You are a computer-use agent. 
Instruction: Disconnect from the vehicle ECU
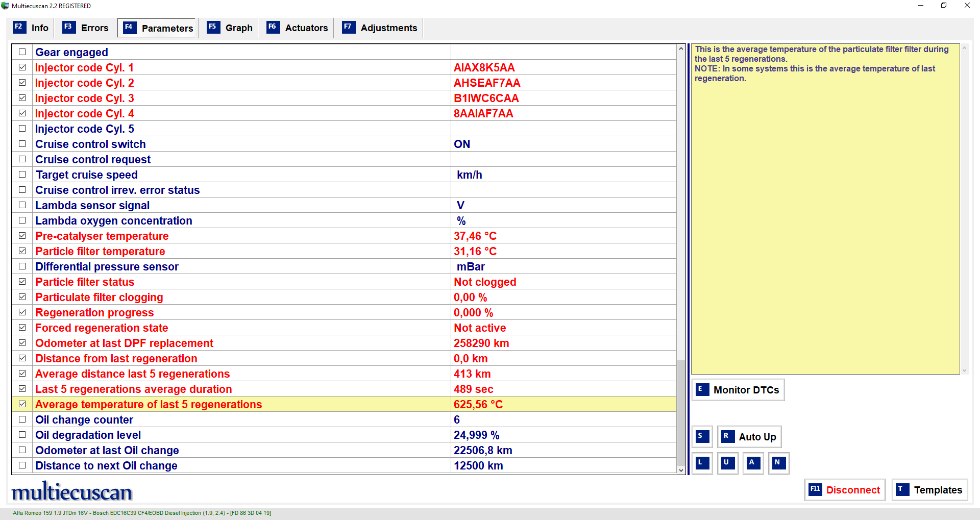pos(845,490)
